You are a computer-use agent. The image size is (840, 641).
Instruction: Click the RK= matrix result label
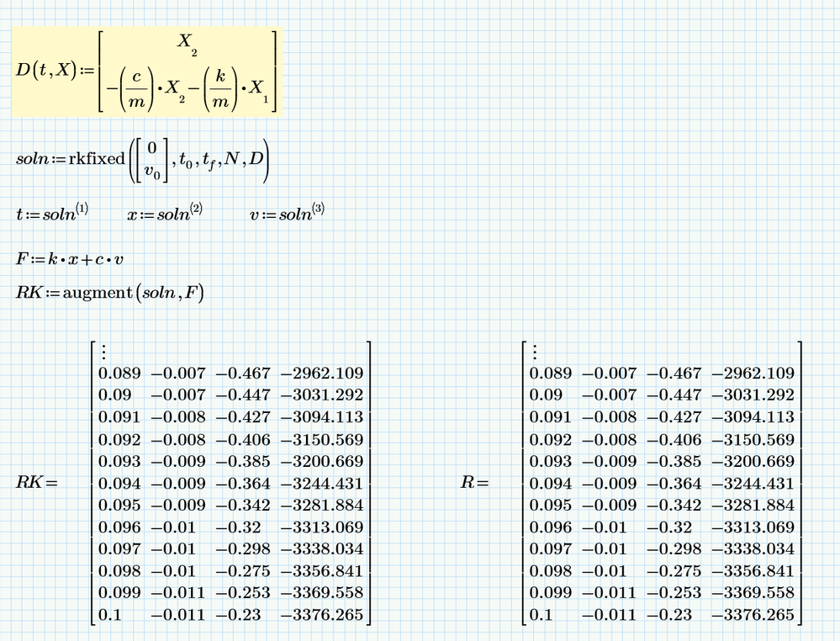click(x=36, y=482)
